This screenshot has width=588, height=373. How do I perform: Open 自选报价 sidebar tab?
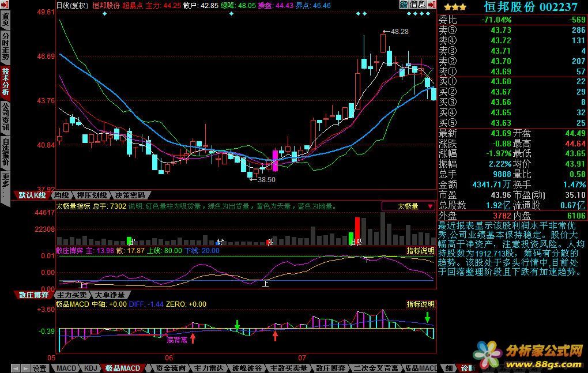[5, 152]
